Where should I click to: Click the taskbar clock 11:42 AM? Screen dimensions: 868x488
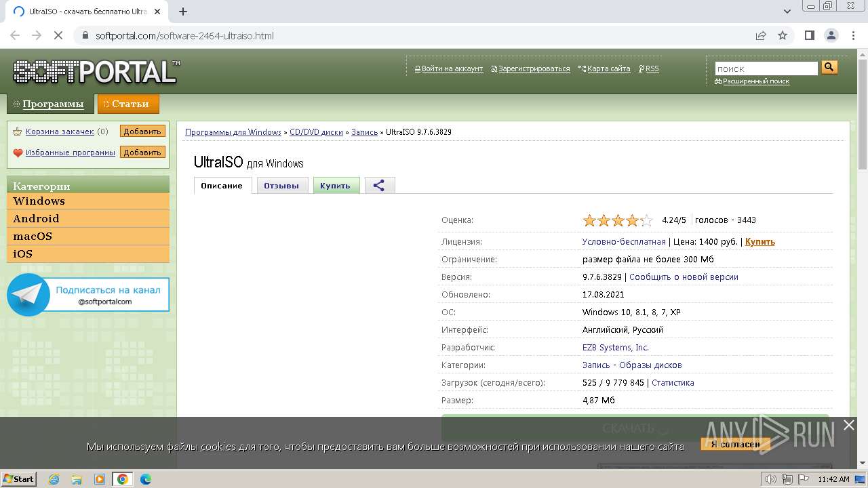click(833, 479)
